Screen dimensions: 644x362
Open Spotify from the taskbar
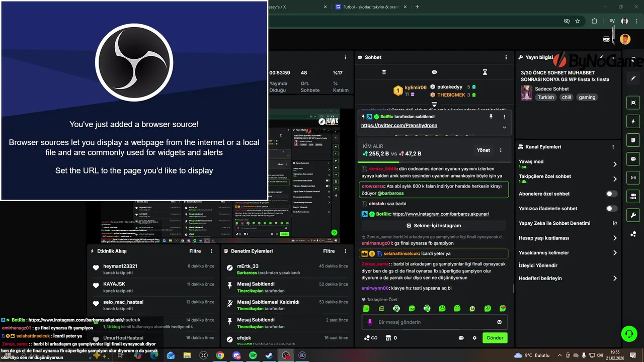(x=253, y=355)
